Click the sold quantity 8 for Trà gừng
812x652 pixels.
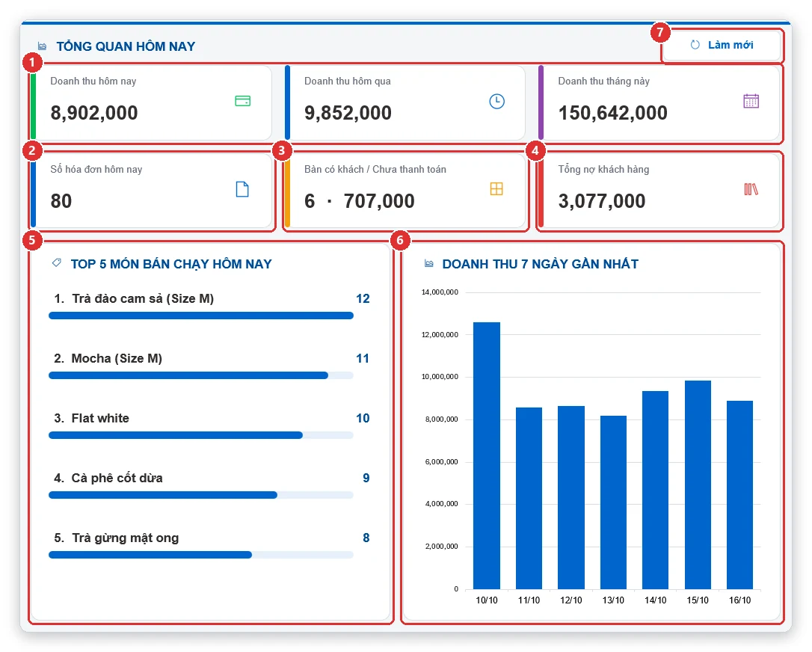click(x=366, y=538)
